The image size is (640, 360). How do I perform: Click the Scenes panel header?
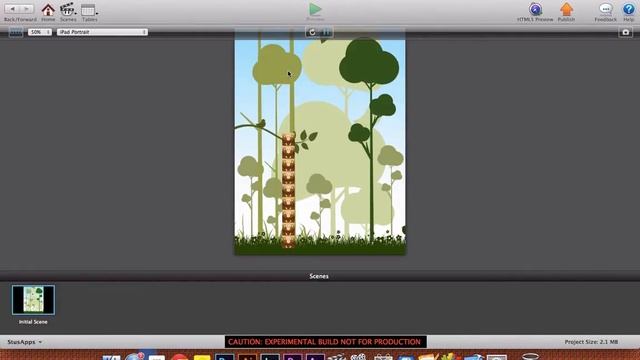tap(320, 276)
